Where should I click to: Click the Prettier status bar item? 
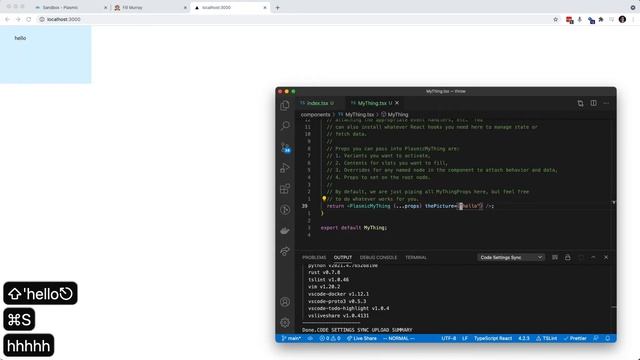point(575,338)
